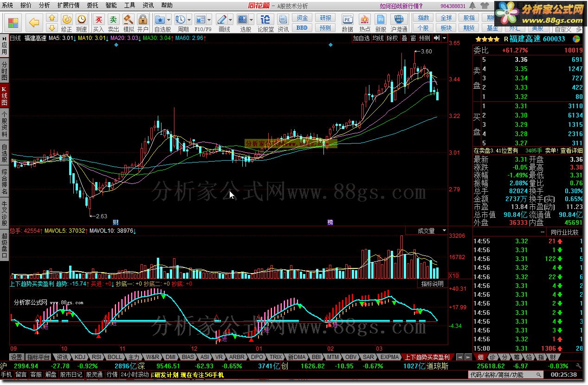This screenshot has height=385, width=588.
Task: Expand the 周期 period dropdown arrow
Action: tap(189, 20)
